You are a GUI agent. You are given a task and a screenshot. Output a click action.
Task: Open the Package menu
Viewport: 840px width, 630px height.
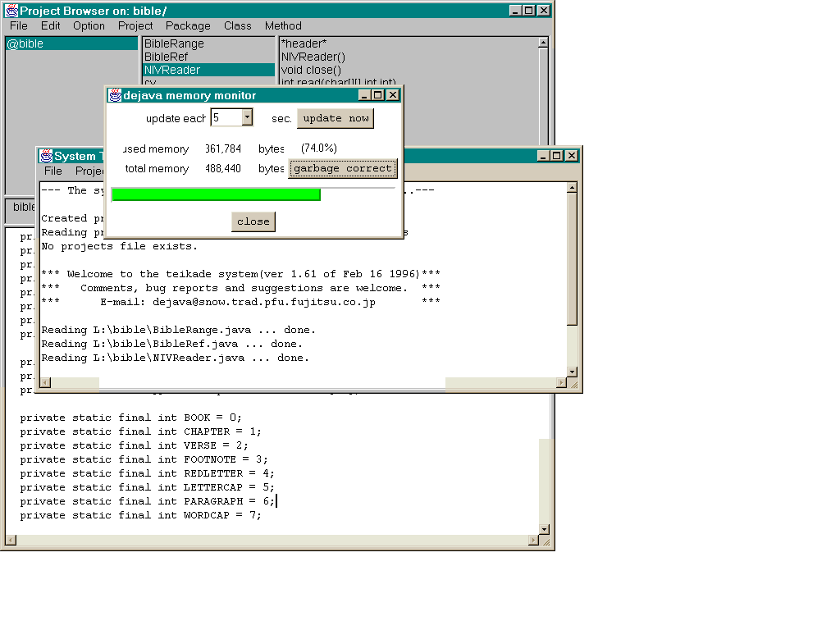pyautogui.click(x=187, y=25)
